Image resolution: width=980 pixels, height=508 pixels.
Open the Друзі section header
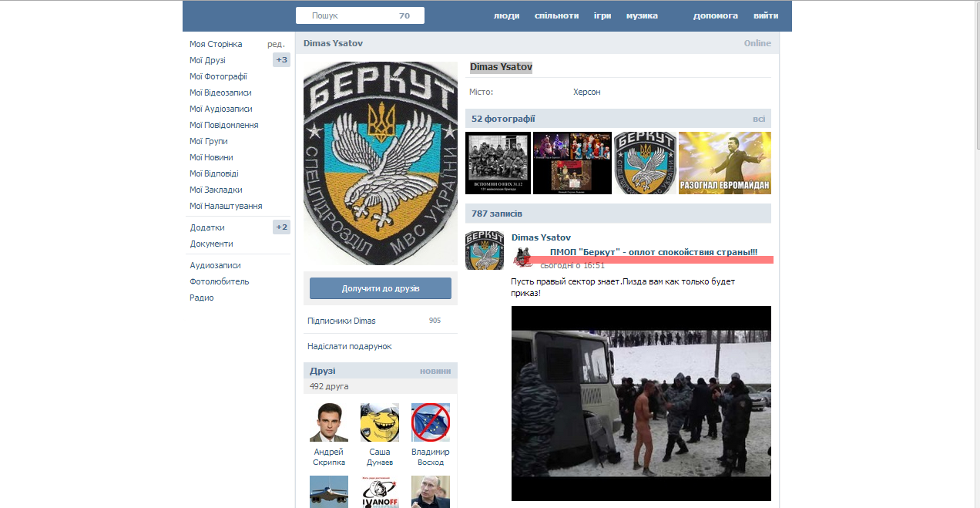click(x=323, y=371)
